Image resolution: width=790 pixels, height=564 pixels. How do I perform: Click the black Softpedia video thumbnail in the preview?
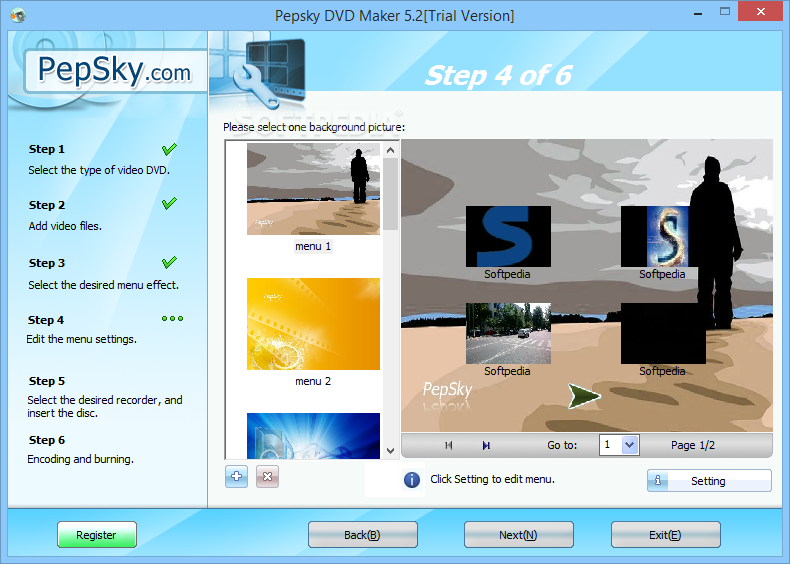pyautogui.click(x=663, y=333)
